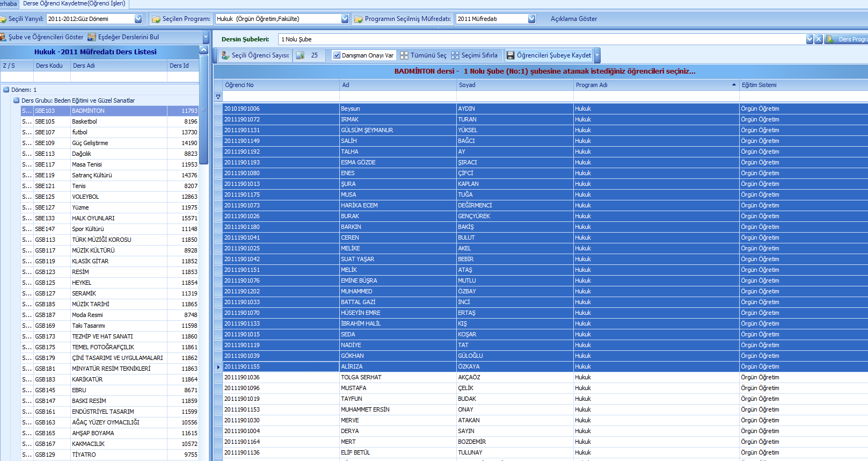868x461 pixels.
Task: Open the left panel toolbar overflow arrow
Action: coord(206,37)
